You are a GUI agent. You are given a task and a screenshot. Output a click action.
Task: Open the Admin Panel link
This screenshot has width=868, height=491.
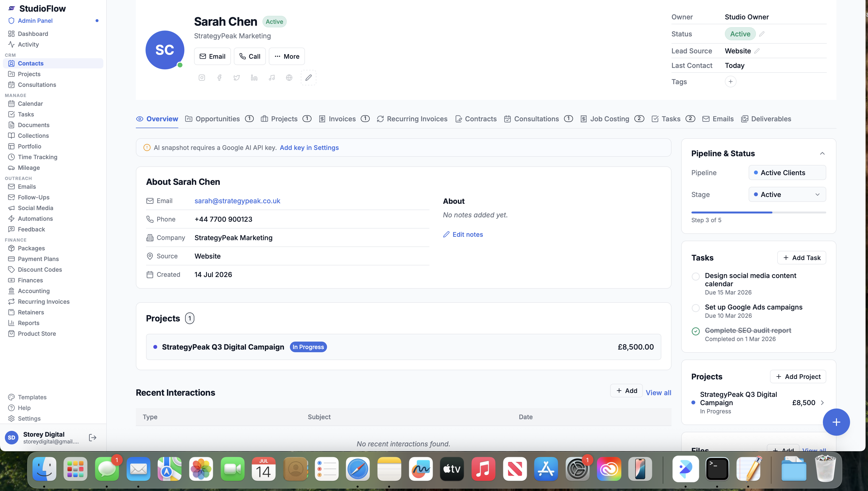click(x=35, y=21)
